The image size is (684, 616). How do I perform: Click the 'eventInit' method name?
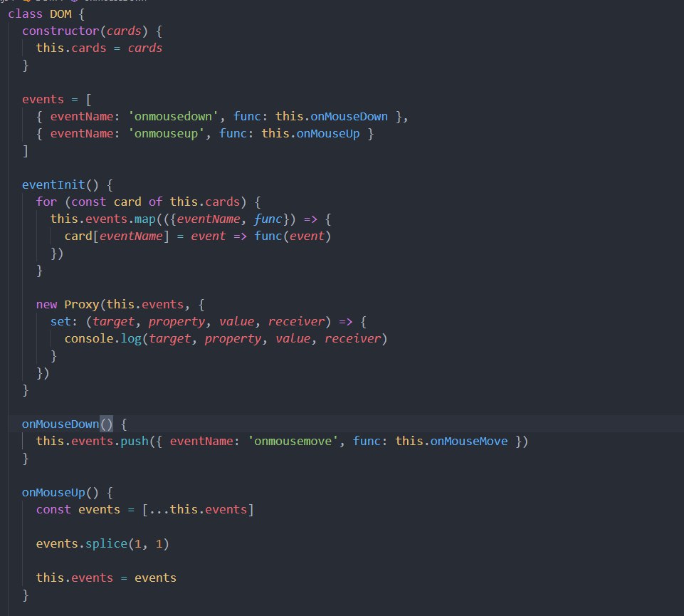(53, 184)
